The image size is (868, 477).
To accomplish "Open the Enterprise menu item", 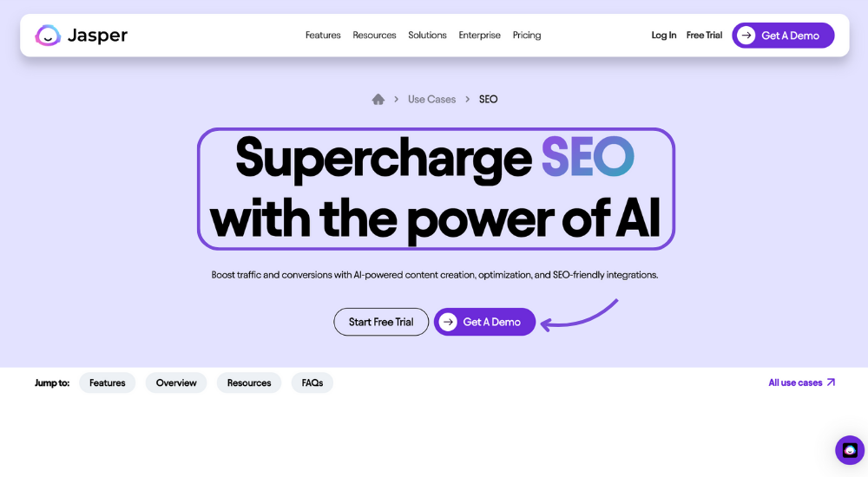I will tap(479, 35).
